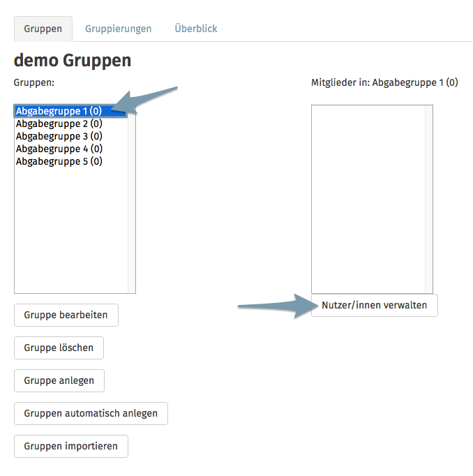Screen dimensions: 473x476
Task: Click the Nutzer/innen verwalten button
Action: tap(375, 306)
